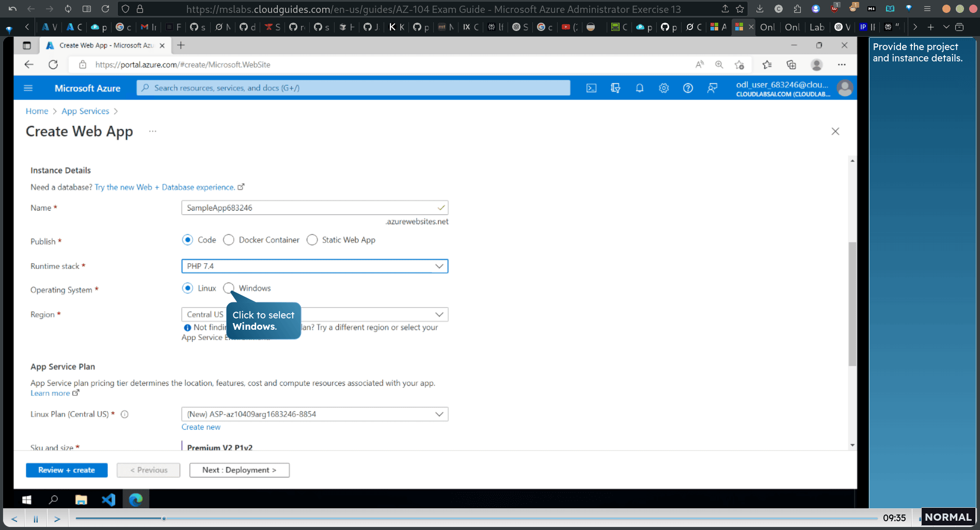Click the Edge read aloud icon

tap(700, 65)
